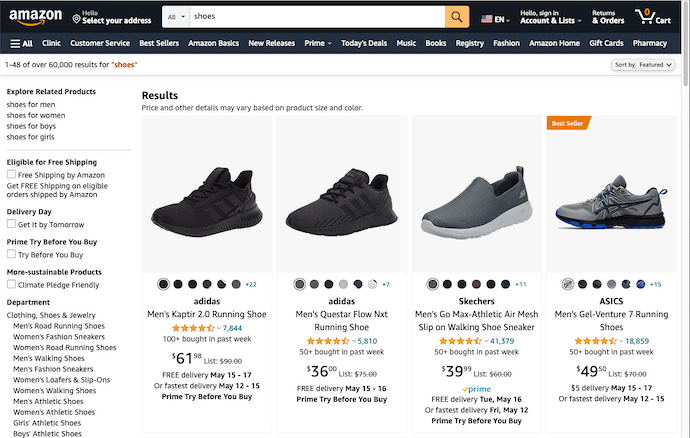Viewport: 690px width, 438px height.
Task: Click the location pin Select your address
Action: pyautogui.click(x=110, y=17)
